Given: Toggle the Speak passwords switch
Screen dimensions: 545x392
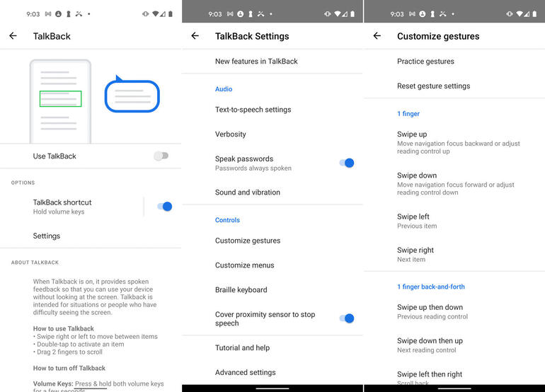Looking at the screenshot, I should (x=347, y=163).
